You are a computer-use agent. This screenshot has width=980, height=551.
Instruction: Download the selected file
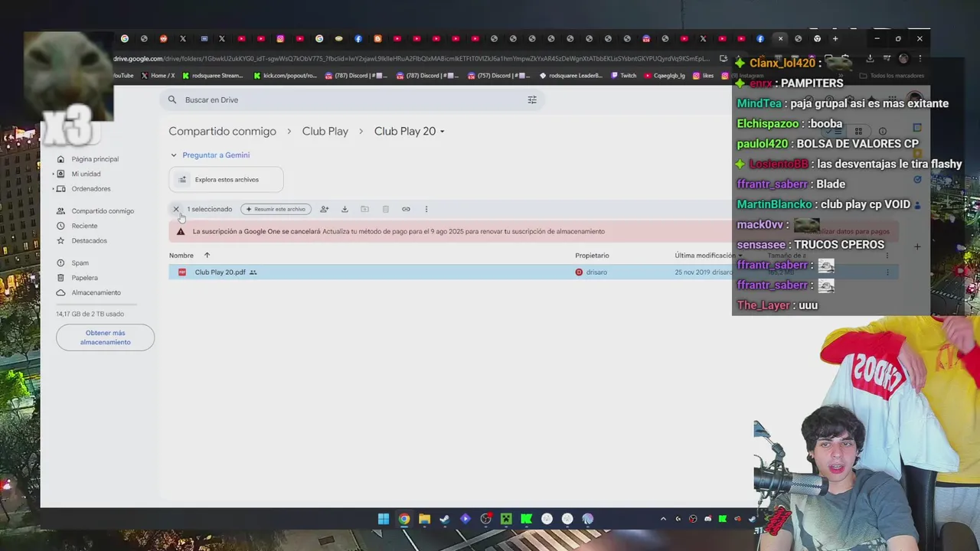pyautogui.click(x=345, y=209)
